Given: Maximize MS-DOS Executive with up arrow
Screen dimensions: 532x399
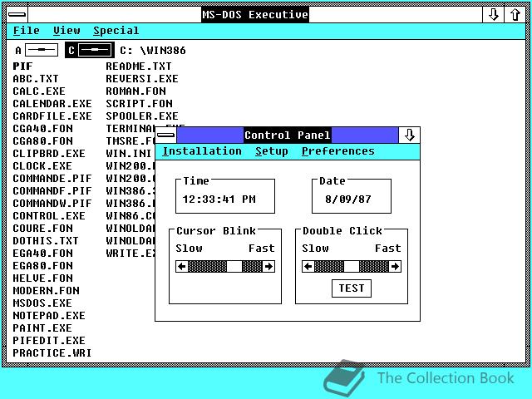Looking at the screenshot, I should pyautogui.click(x=515, y=15).
